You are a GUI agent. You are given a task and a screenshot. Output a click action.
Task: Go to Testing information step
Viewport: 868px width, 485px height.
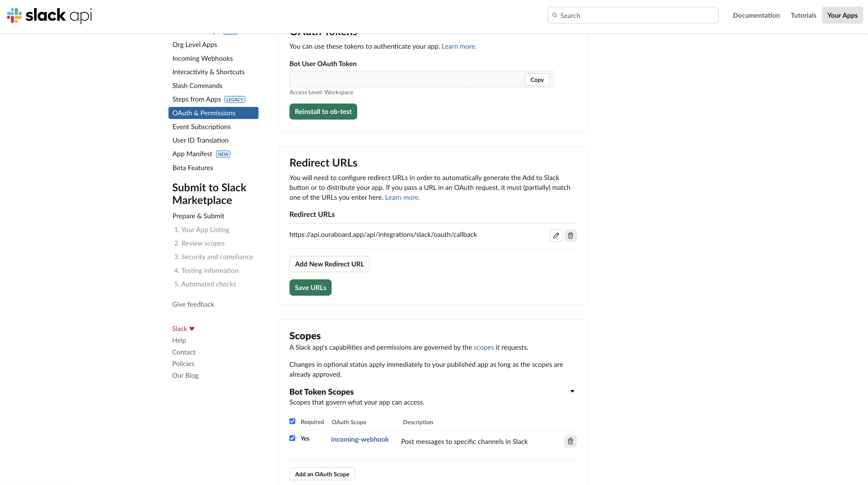206,270
